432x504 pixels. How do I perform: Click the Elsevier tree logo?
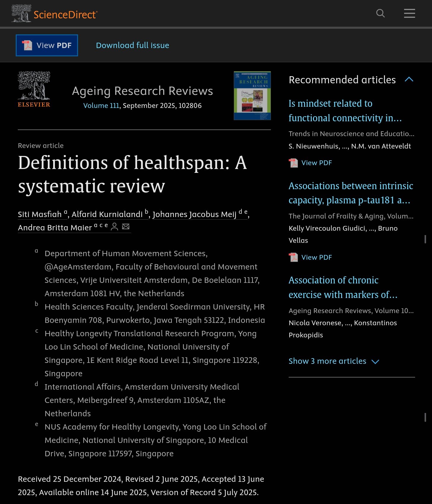click(34, 89)
